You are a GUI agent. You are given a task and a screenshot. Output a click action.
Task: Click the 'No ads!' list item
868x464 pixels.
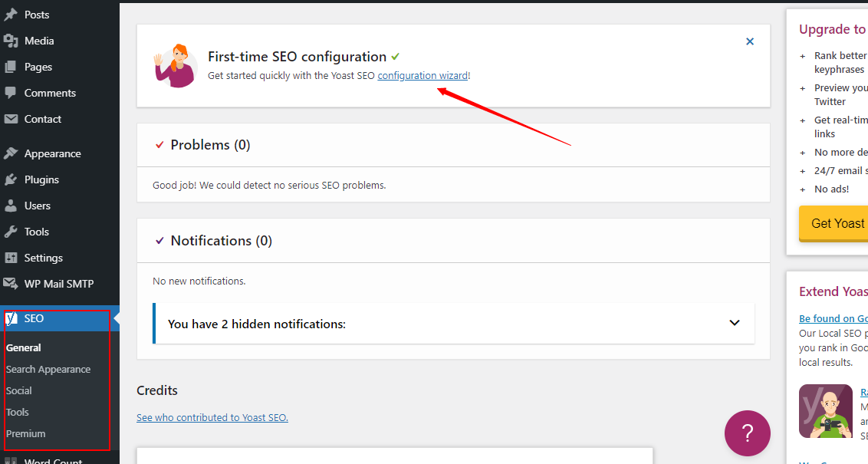pyautogui.click(x=831, y=189)
